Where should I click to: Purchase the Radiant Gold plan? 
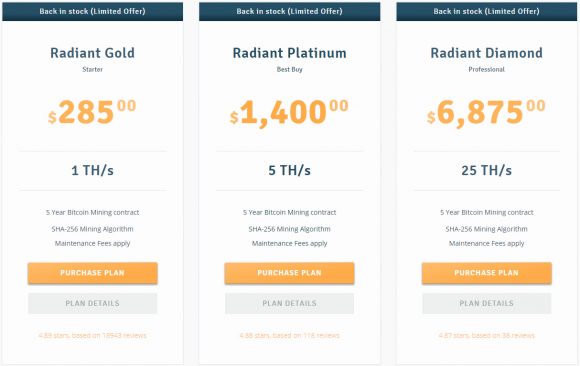pyautogui.click(x=92, y=273)
